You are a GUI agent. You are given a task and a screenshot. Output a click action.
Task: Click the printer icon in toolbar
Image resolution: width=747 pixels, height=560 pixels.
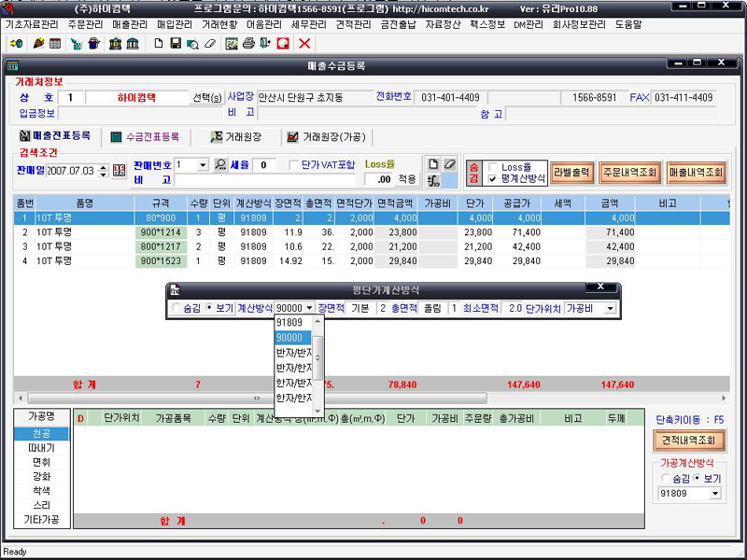pos(248,44)
